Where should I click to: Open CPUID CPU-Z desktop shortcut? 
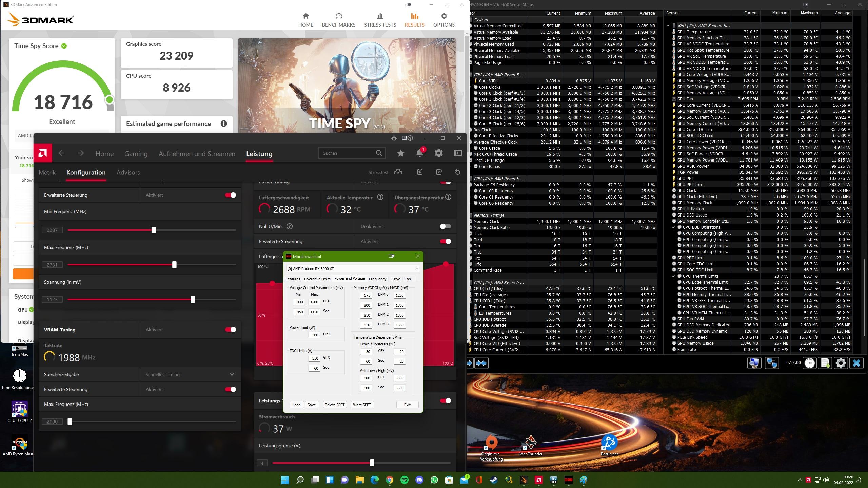20,412
